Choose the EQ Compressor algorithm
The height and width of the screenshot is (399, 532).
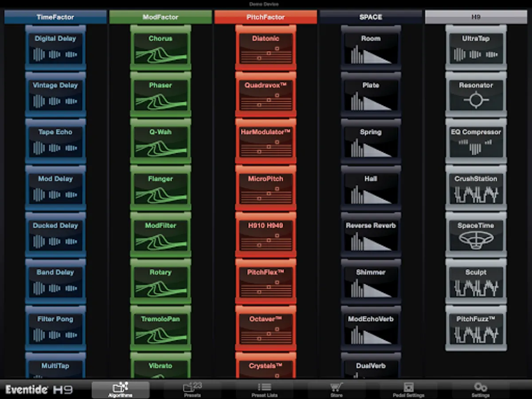click(x=476, y=141)
